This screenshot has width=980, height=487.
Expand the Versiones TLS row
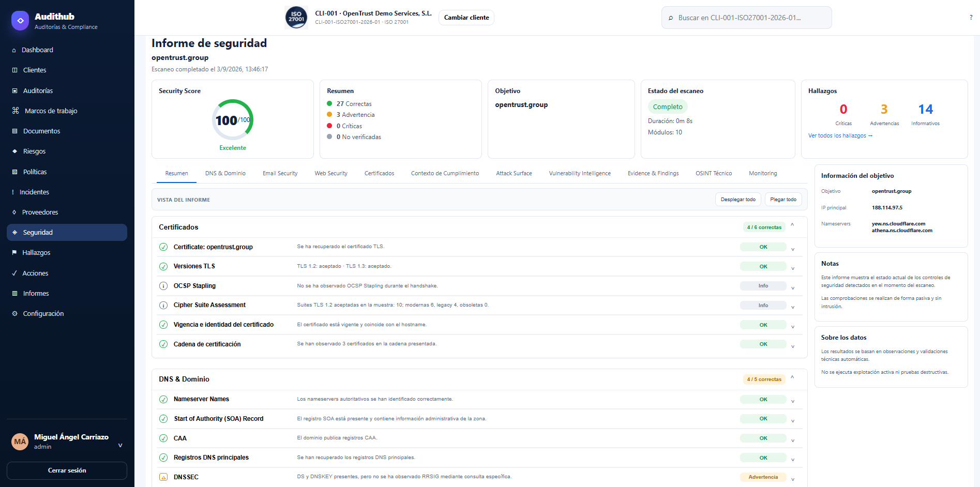pos(793,269)
